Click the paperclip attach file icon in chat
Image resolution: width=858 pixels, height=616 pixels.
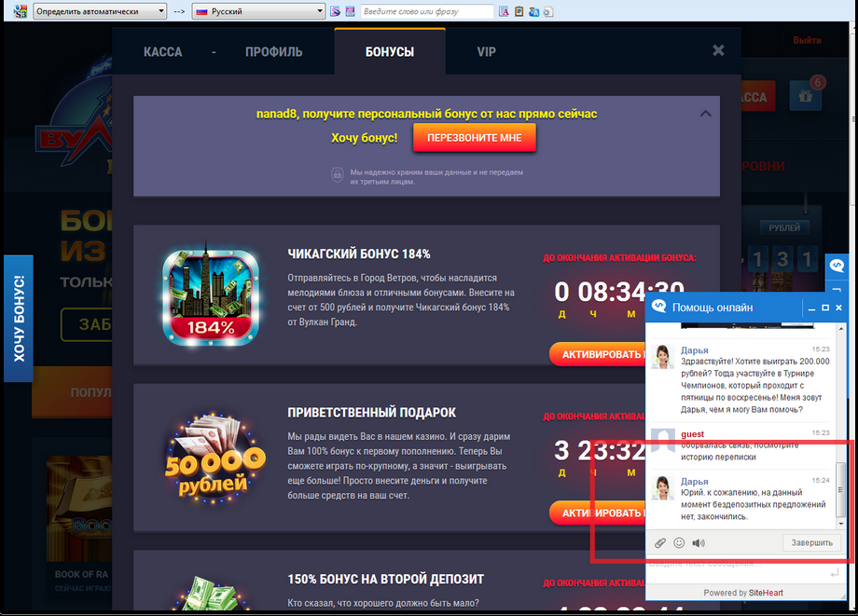[660, 542]
